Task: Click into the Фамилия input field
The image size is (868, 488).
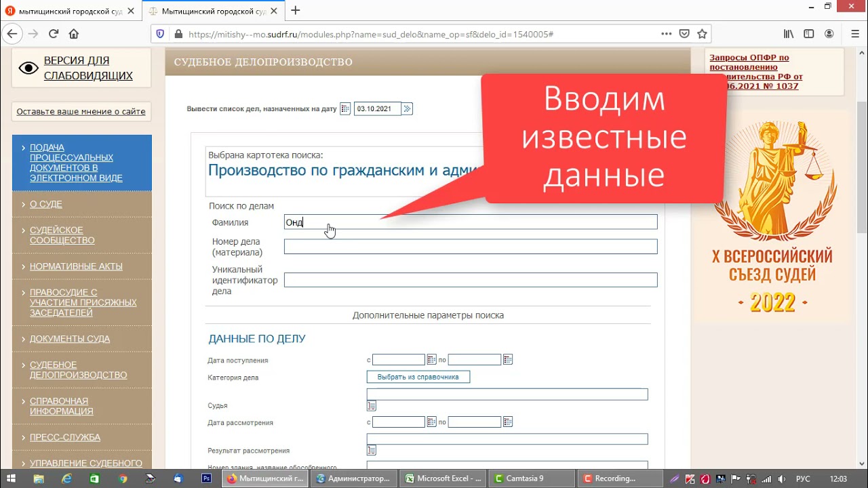Action: point(471,222)
